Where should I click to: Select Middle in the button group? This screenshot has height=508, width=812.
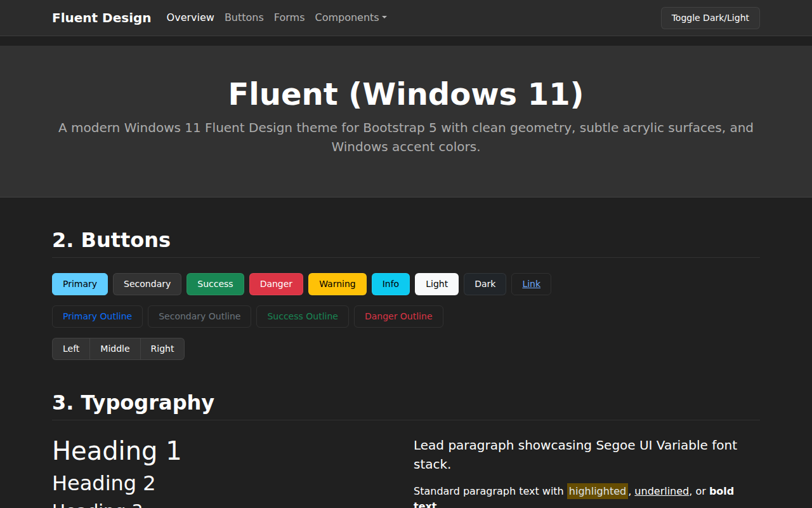pos(115,349)
